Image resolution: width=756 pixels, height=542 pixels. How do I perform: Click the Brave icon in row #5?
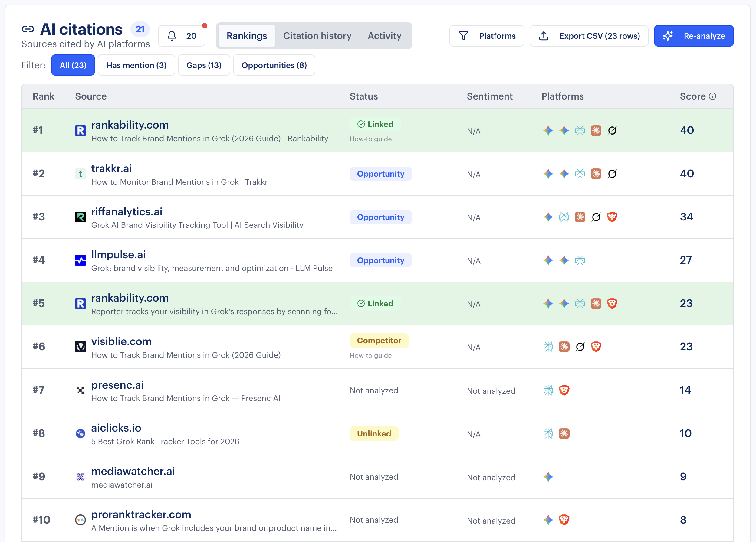(x=612, y=303)
